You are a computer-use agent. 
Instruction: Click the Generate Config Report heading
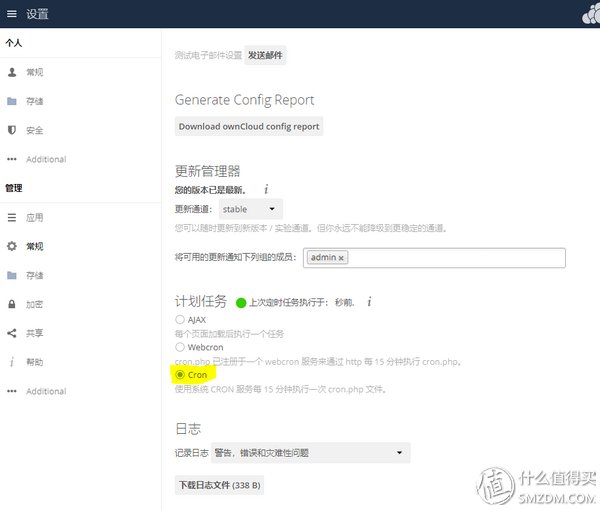coord(245,100)
